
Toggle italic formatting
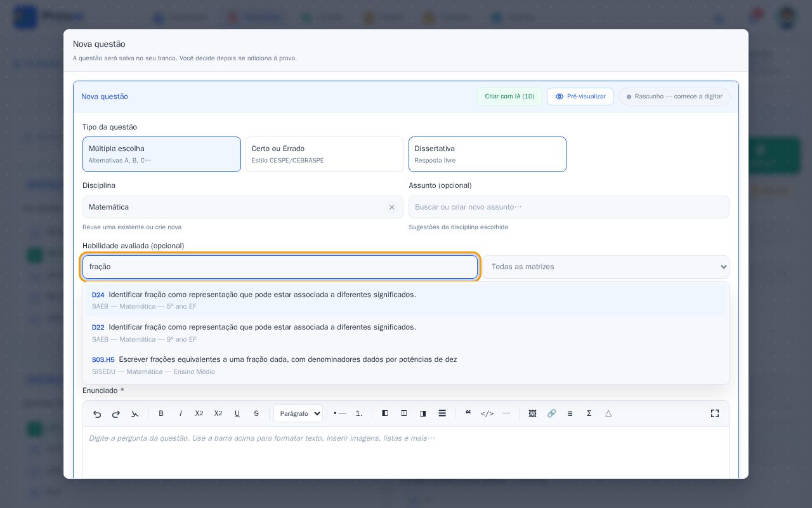180,413
